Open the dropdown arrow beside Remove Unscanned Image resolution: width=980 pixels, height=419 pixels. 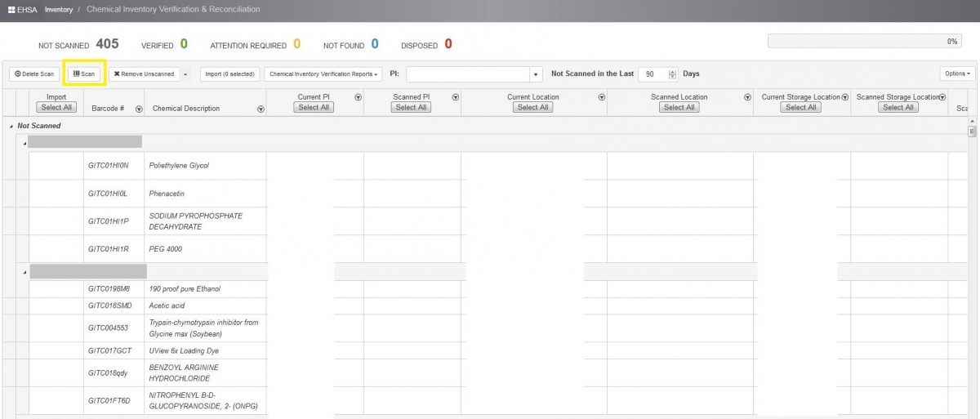coord(185,74)
